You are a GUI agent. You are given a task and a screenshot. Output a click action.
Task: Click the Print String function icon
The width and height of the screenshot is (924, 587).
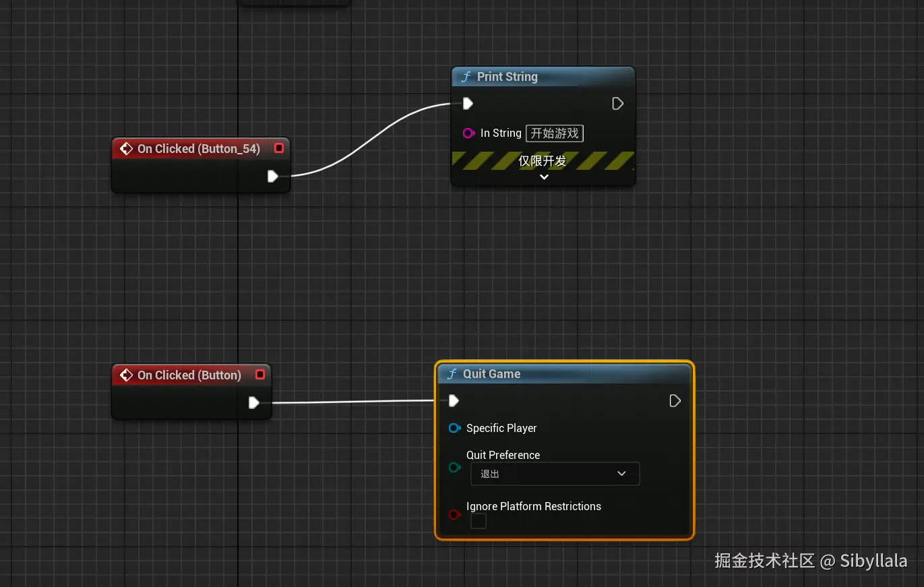click(x=466, y=77)
